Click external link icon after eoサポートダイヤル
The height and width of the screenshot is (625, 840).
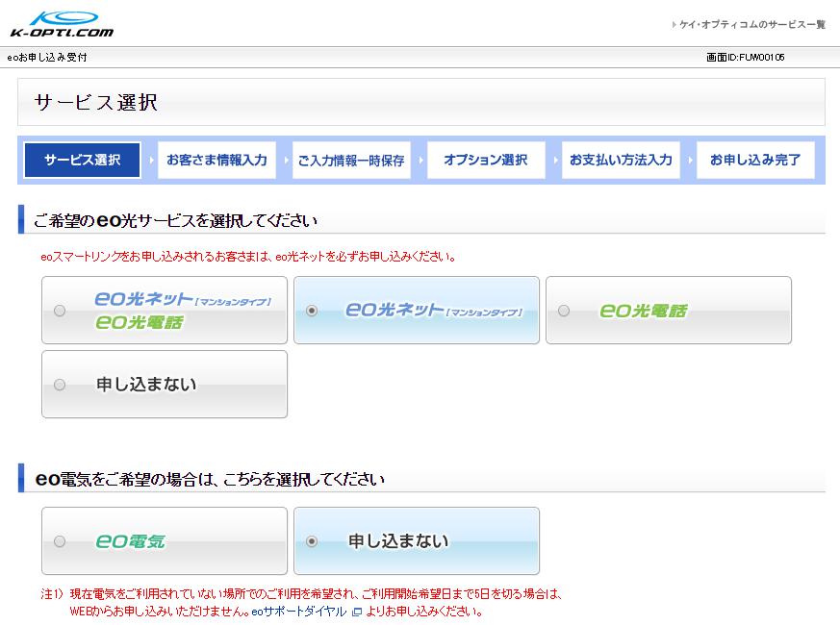(357, 612)
